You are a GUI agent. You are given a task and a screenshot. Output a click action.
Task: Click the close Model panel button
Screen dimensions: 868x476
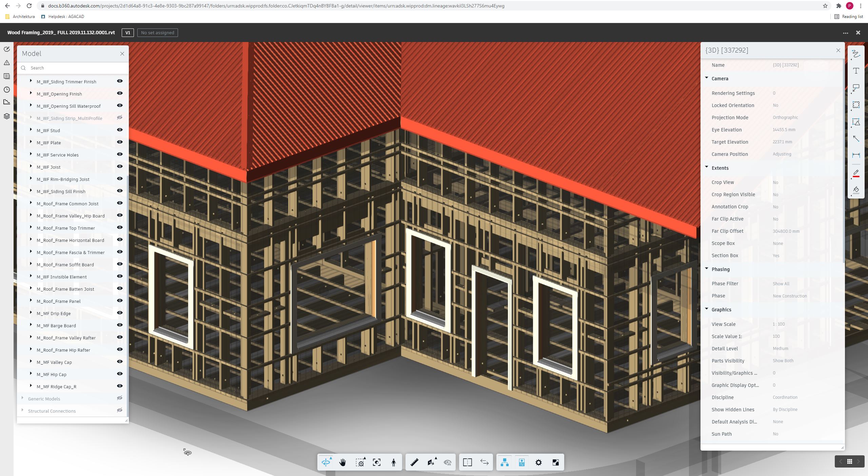point(122,53)
